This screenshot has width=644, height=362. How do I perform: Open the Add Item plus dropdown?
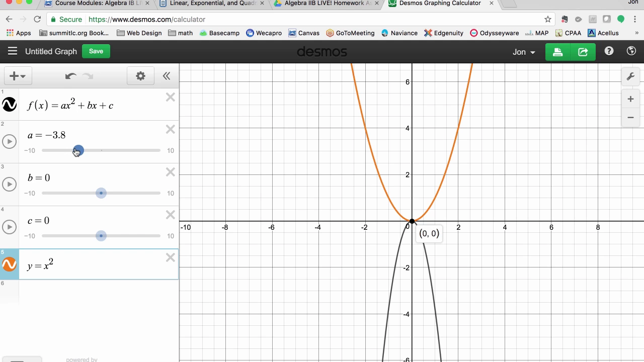pos(18,76)
